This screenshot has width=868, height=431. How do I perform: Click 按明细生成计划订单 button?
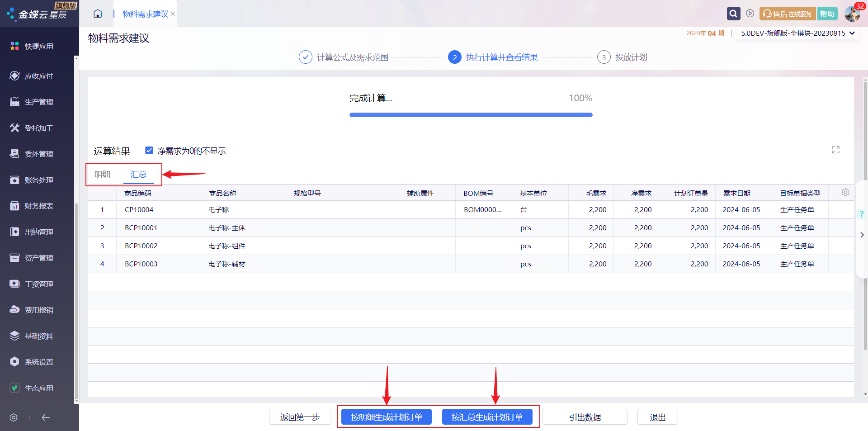(x=387, y=417)
